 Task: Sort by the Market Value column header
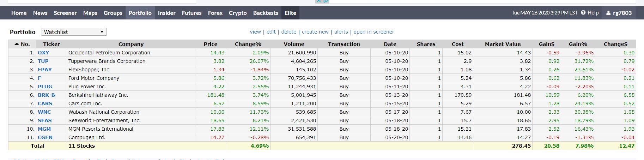[502, 44]
